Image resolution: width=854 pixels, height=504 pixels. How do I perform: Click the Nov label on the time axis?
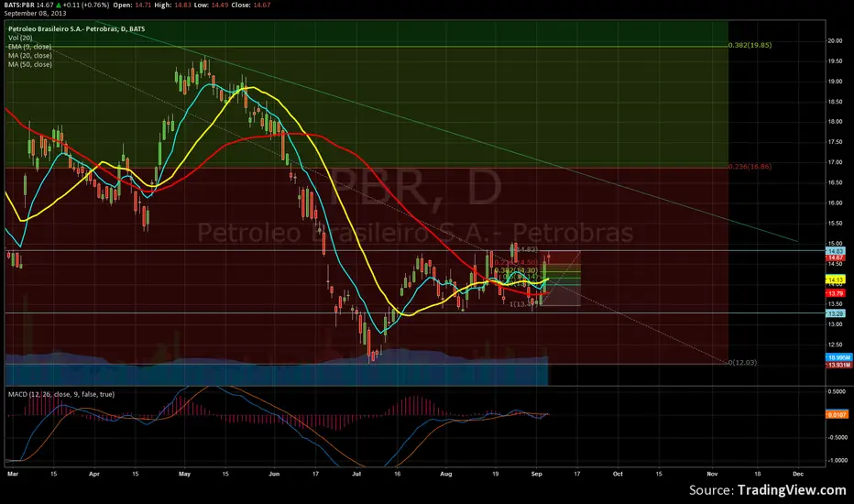(712, 474)
